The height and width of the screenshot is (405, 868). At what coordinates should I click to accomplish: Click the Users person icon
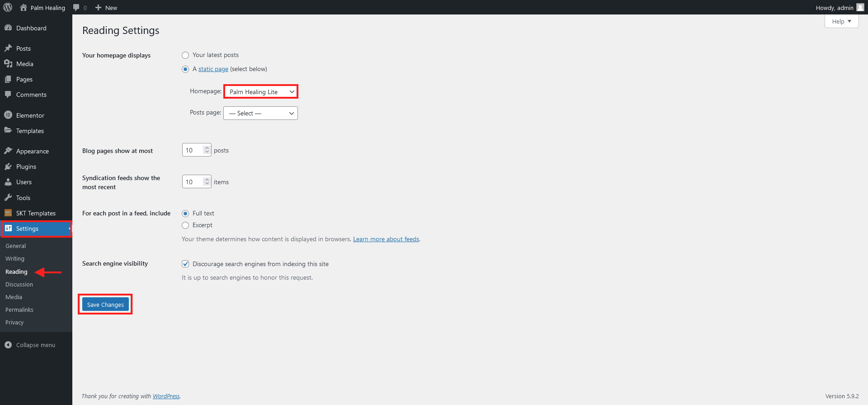8,181
